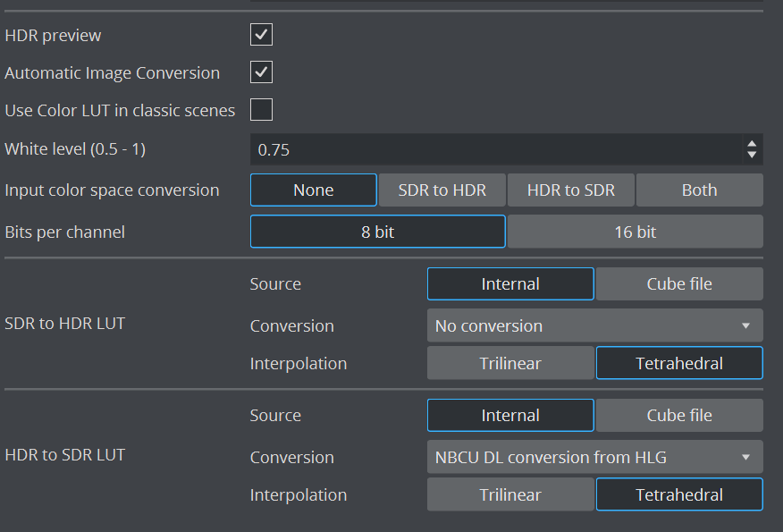Select Cube file source for HDR to SDR LUT
Screen dimensions: 783x532
click(x=679, y=415)
